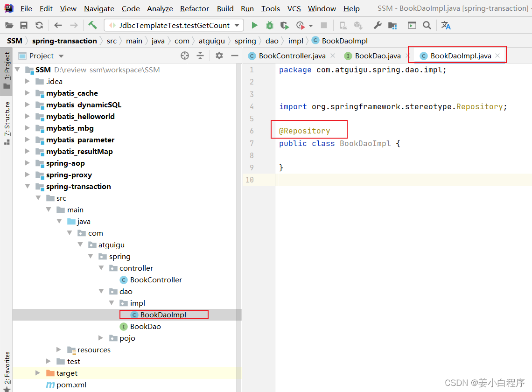Toggle the Structure tool window side tab
Screen dimensions: 532x392
pyautogui.click(x=7, y=123)
